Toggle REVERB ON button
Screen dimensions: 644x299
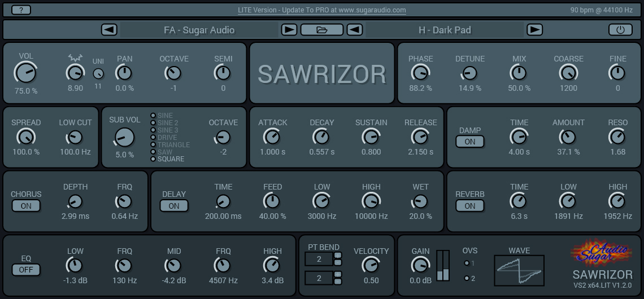(470, 206)
